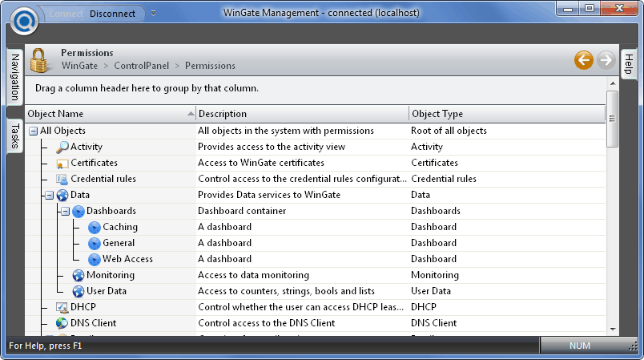Click the vertical scrollbar thumb
Viewport: 644px width, 360px height.
[613, 119]
